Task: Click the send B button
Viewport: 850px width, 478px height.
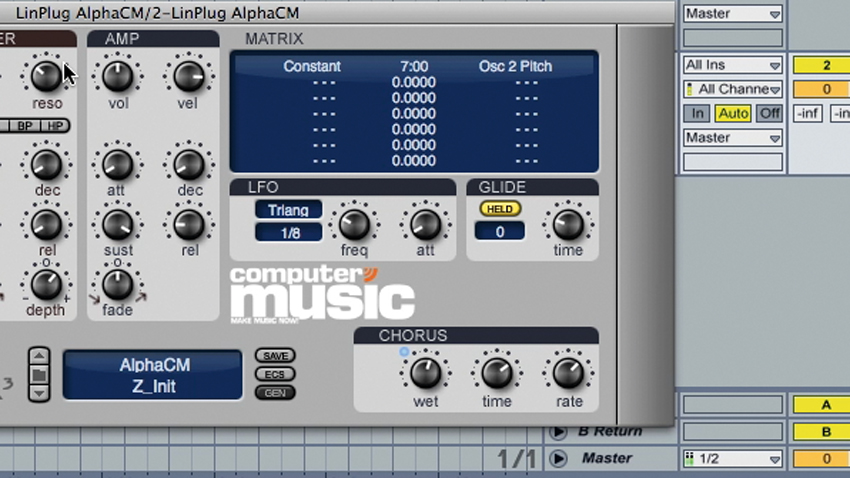Action: (824, 432)
